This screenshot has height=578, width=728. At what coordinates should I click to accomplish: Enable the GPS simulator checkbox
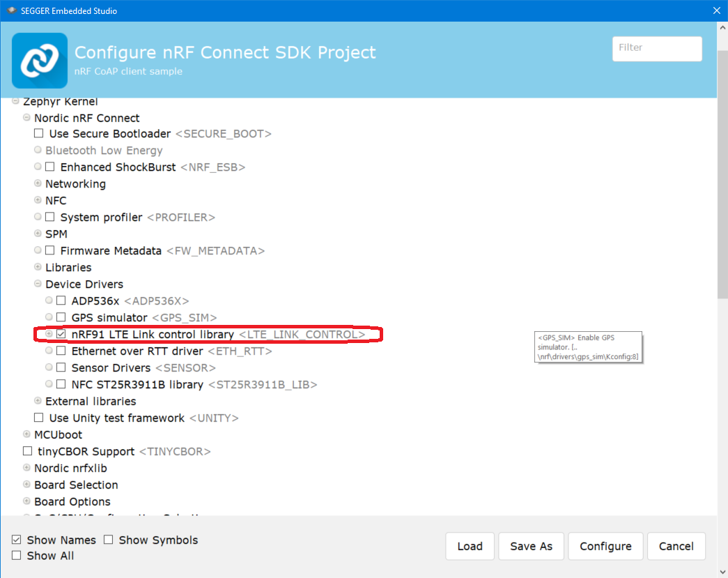pos(61,317)
